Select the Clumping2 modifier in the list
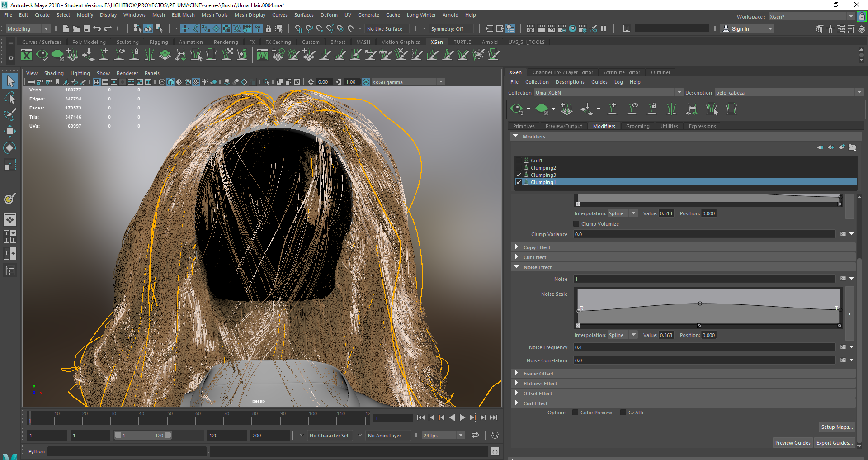868x460 pixels. tap(542, 167)
